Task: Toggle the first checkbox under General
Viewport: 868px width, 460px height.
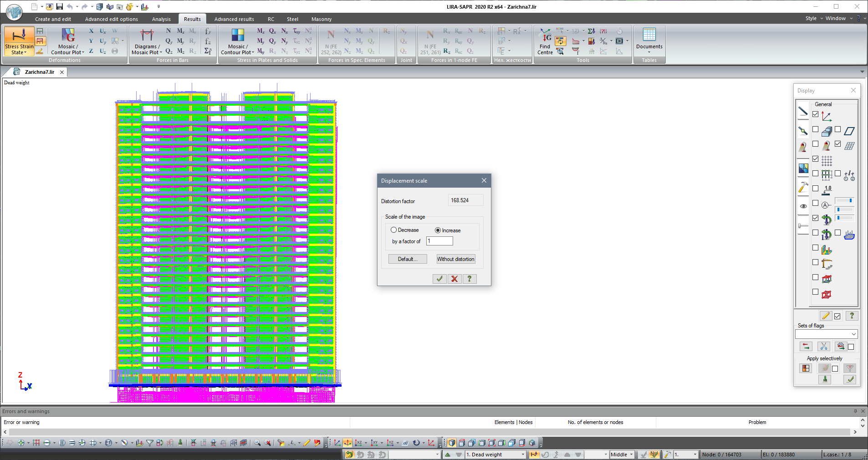Action: click(x=815, y=114)
